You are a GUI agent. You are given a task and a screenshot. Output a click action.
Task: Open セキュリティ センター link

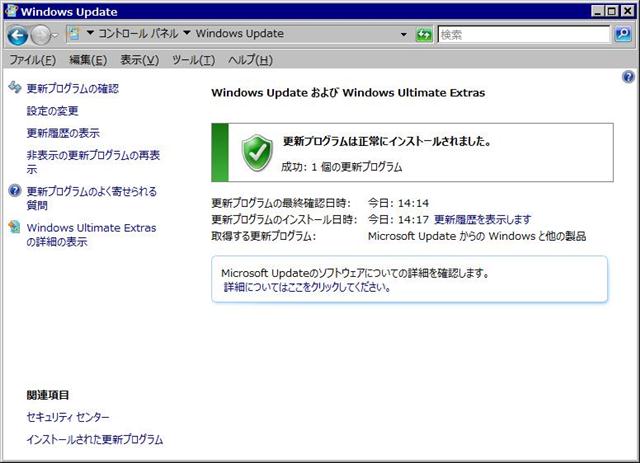pos(68,417)
